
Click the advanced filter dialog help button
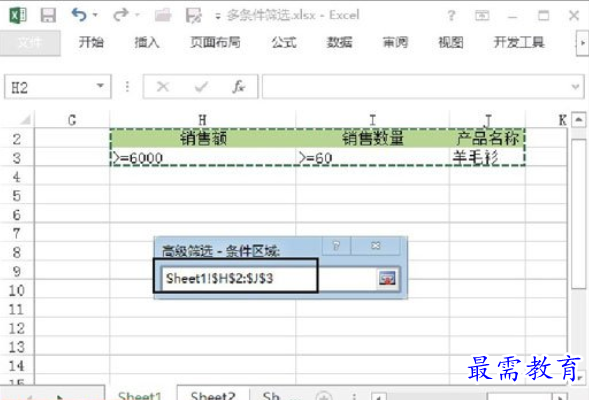pos(336,246)
